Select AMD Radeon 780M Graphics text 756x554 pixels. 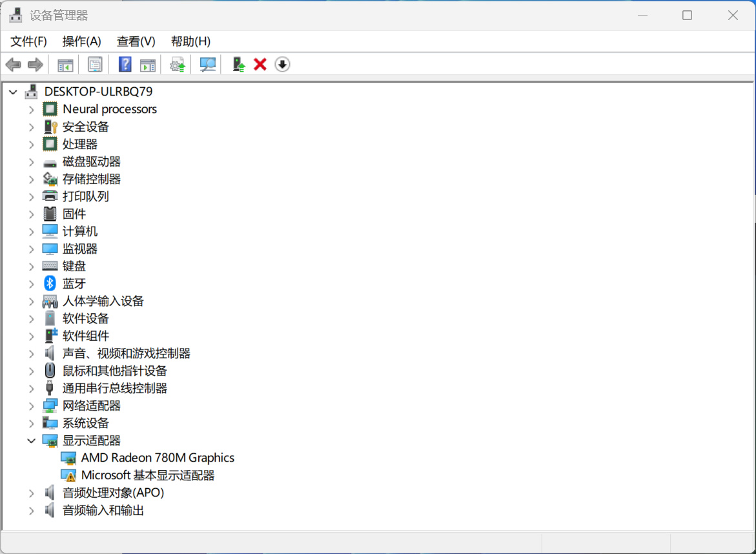(158, 458)
